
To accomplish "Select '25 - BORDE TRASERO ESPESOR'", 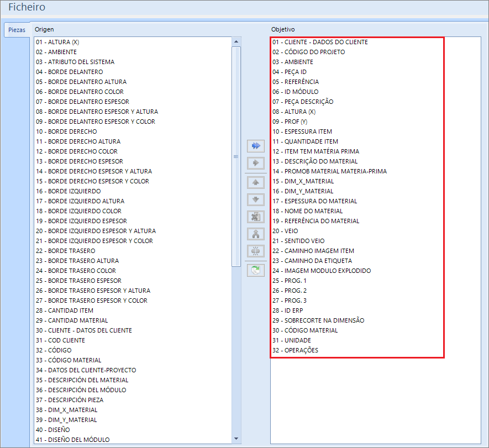I will (x=78, y=281).
